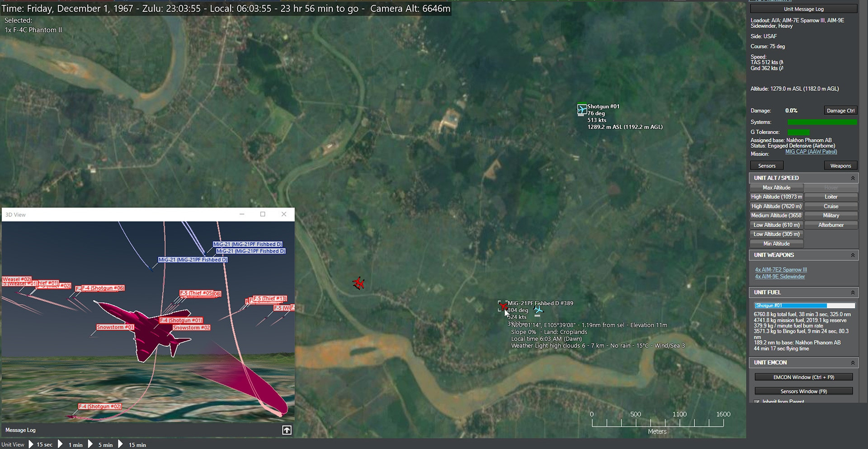The width and height of the screenshot is (868, 449).
Task: Play 1 min time advance
Action: pos(61,444)
